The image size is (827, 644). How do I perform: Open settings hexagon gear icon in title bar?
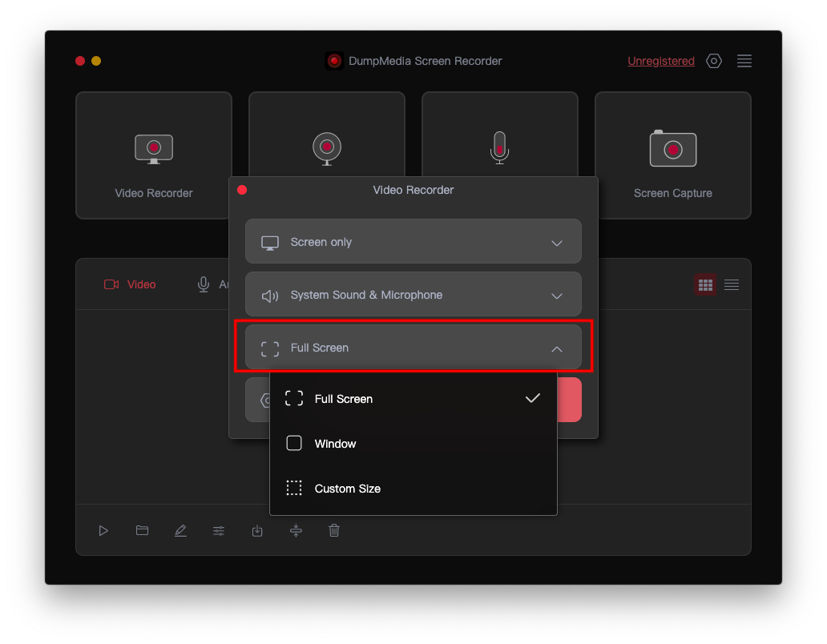click(713, 61)
